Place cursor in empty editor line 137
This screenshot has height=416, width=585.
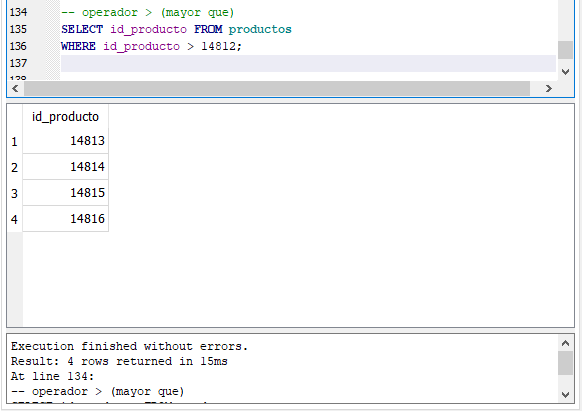(308, 63)
